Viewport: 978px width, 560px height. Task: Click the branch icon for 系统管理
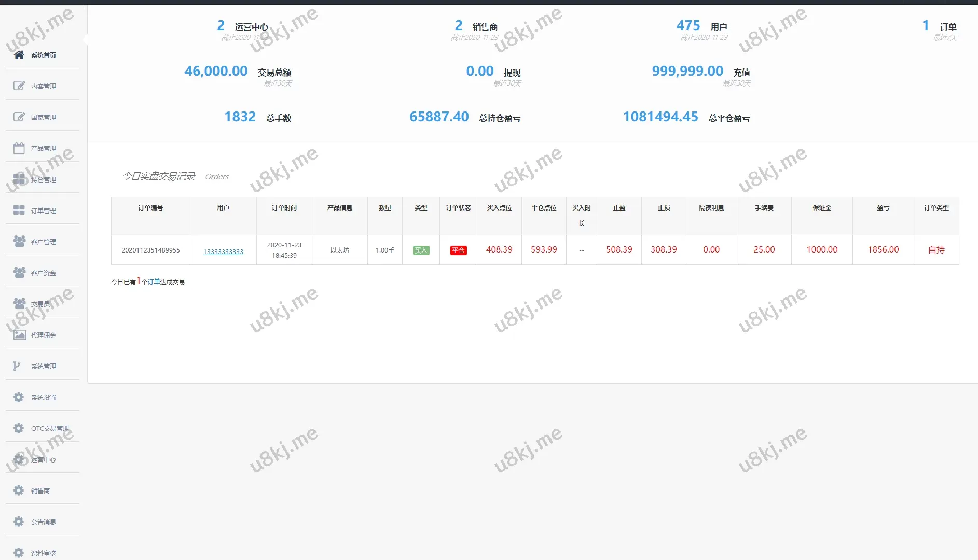(x=17, y=366)
